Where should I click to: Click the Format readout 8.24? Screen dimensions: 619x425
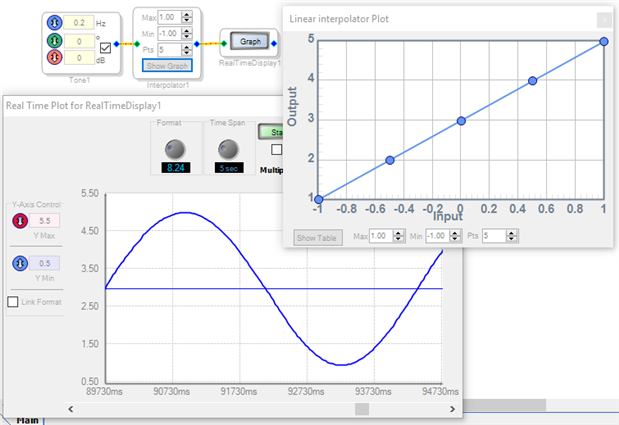coord(176,168)
